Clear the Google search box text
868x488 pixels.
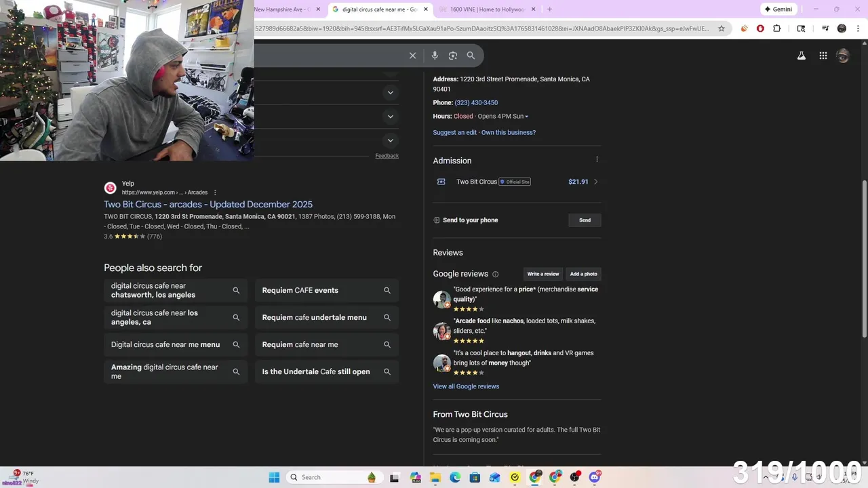[412, 56]
